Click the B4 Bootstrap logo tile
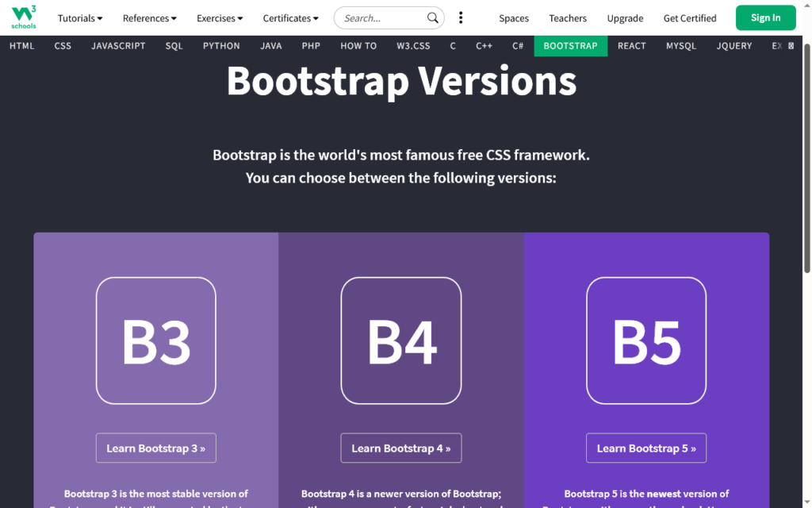This screenshot has height=508, width=812. click(x=401, y=341)
